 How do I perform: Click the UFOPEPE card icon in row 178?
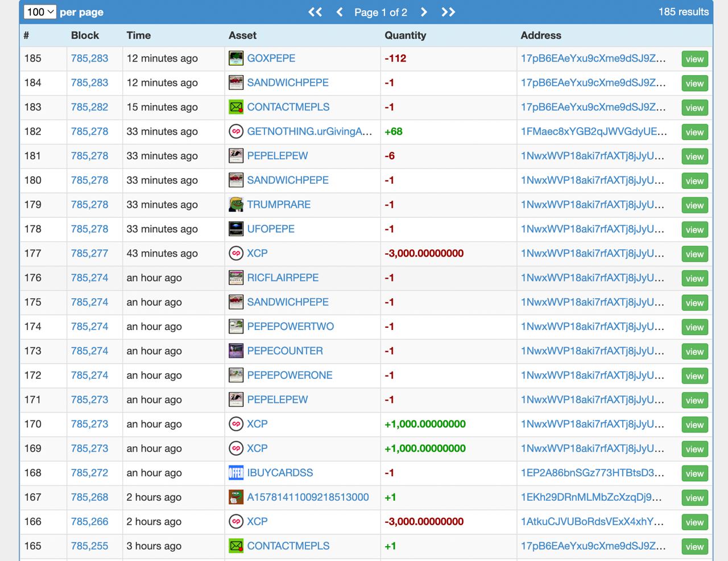point(236,229)
